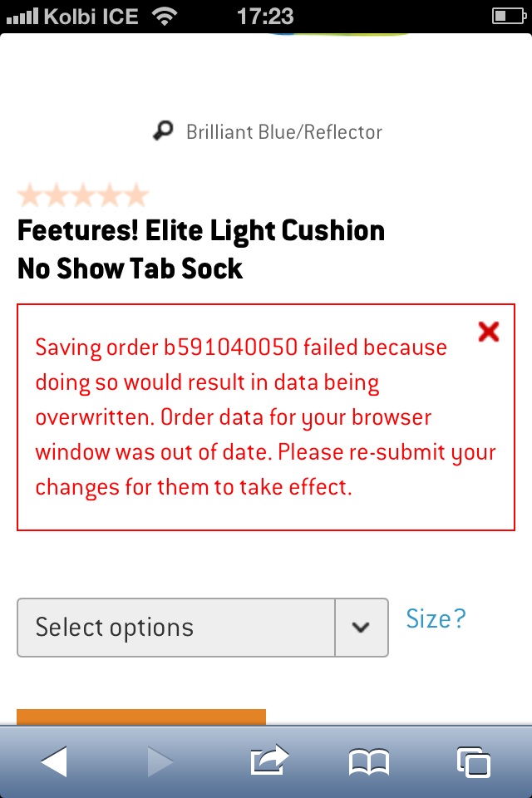This screenshot has height=798, width=532.
Task: Open the Select options dropdown
Action: (x=176, y=628)
